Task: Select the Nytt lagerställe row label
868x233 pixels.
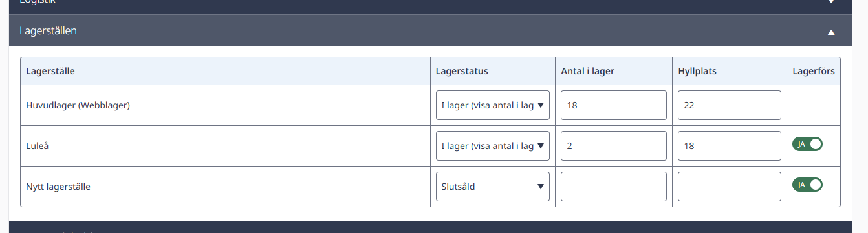Action: pos(58,187)
